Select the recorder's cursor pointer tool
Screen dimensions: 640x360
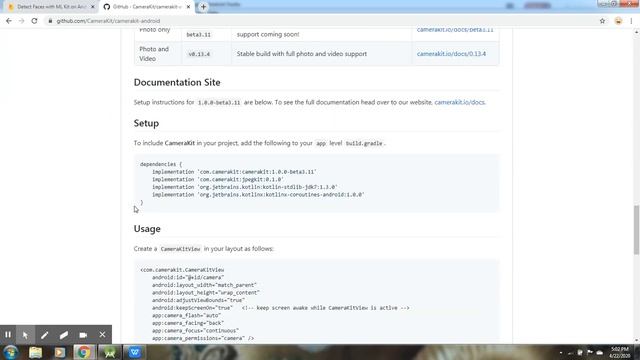(x=25, y=335)
